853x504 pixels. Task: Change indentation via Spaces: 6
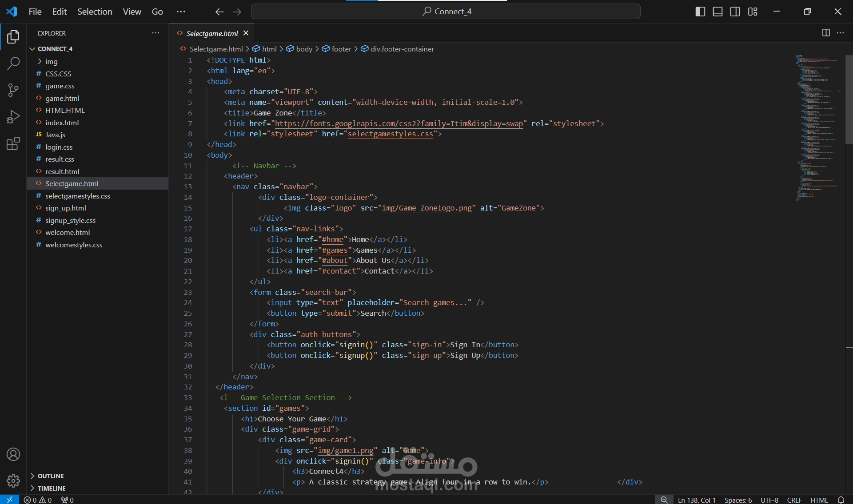click(x=738, y=500)
